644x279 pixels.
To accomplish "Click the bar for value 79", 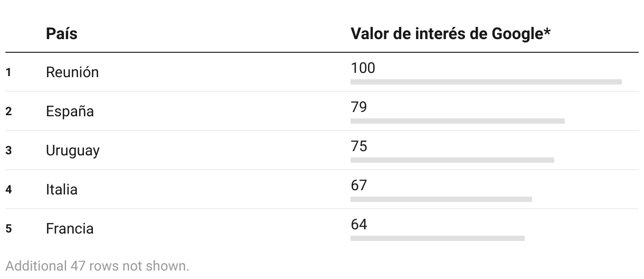I will [x=458, y=121].
